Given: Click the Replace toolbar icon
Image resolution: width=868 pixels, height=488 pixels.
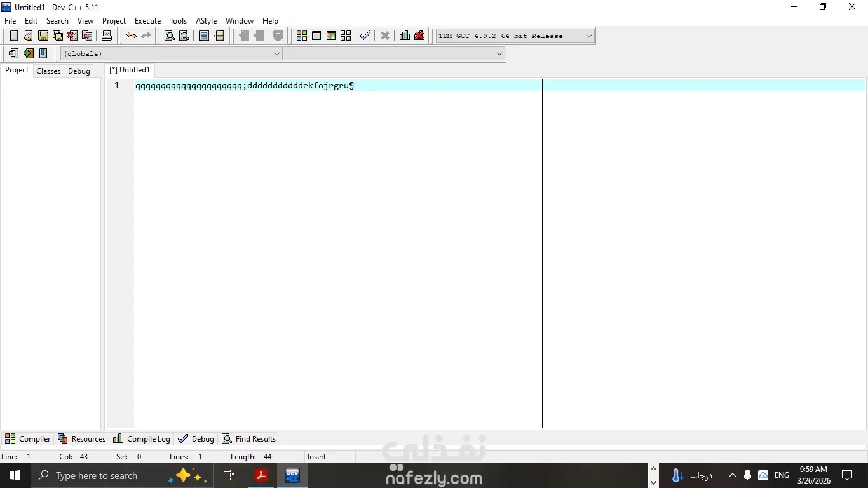Looking at the screenshot, I should click(184, 36).
